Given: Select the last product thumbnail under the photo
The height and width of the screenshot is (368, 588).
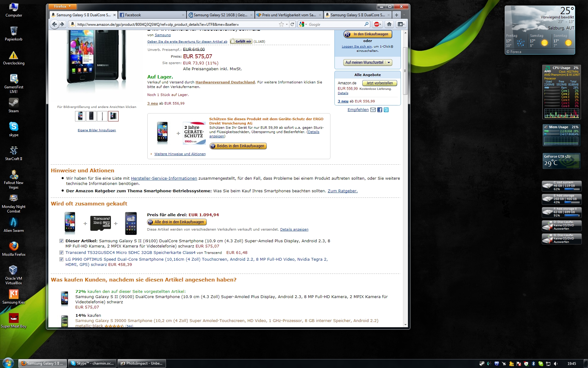Looking at the screenshot, I should (113, 116).
